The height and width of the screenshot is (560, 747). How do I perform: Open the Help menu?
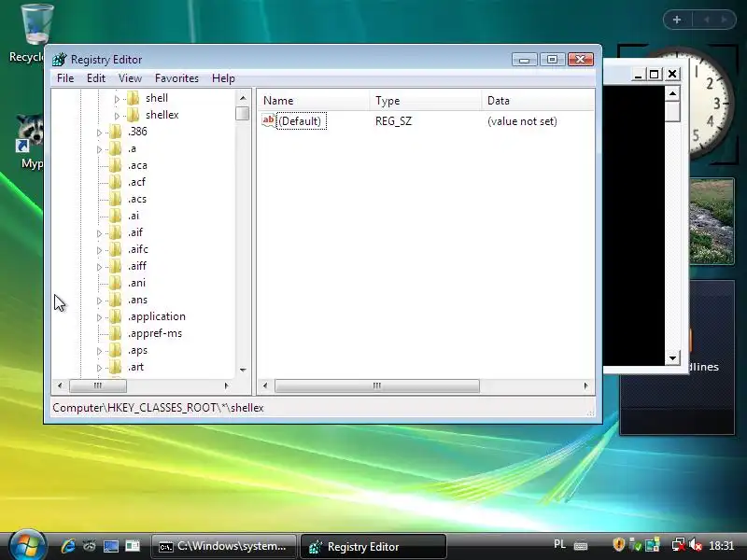(x=223, y=78)
